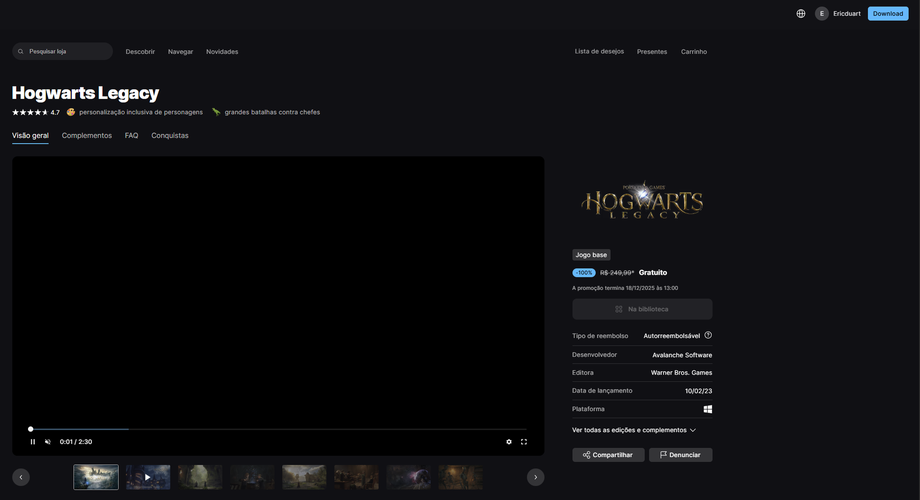
Task: Open the Navegar menu
Action: tap(180, 52)
